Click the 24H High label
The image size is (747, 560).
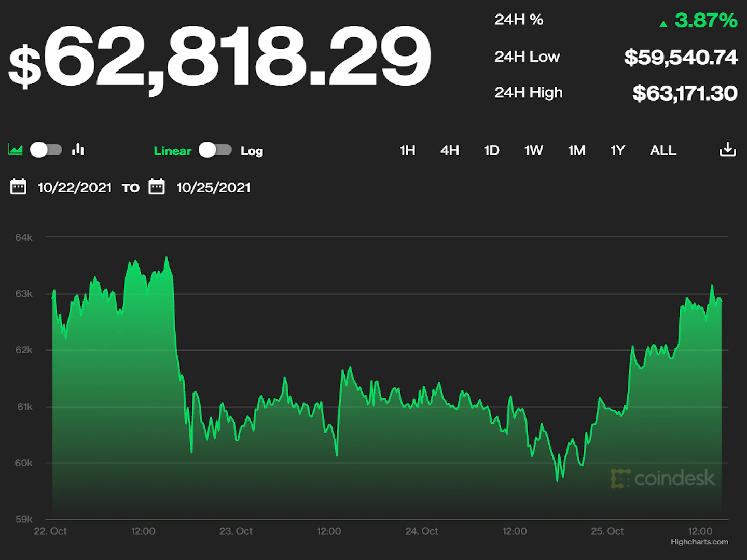tap(528, 92)
